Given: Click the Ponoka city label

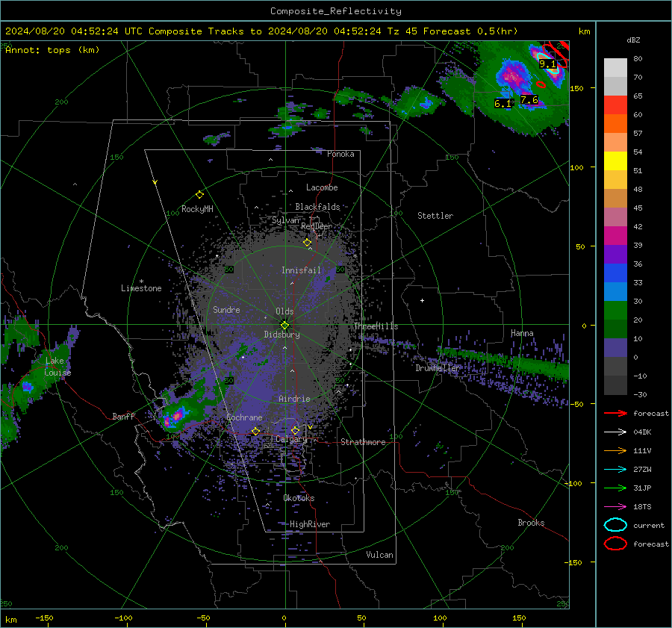Looking at the screenshot, I should [x=340, y=154].
